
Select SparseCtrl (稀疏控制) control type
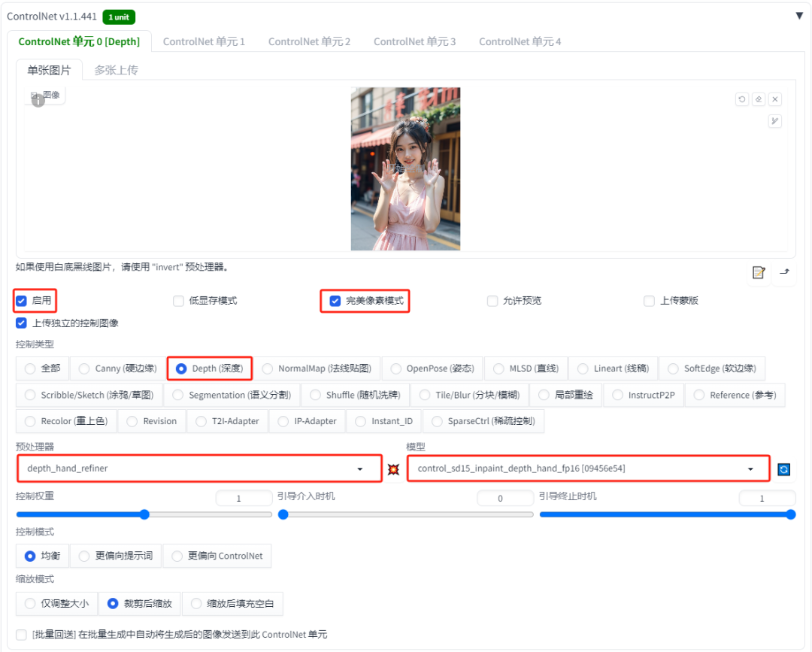(483, 422)
